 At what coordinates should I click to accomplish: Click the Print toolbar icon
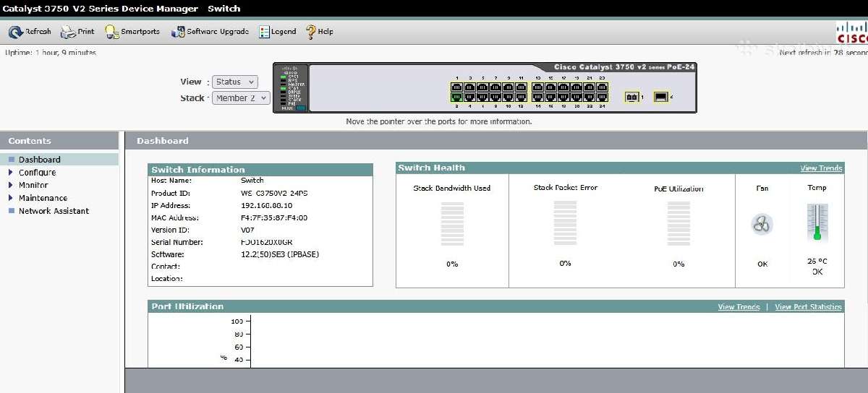click(x=68, y=32)
